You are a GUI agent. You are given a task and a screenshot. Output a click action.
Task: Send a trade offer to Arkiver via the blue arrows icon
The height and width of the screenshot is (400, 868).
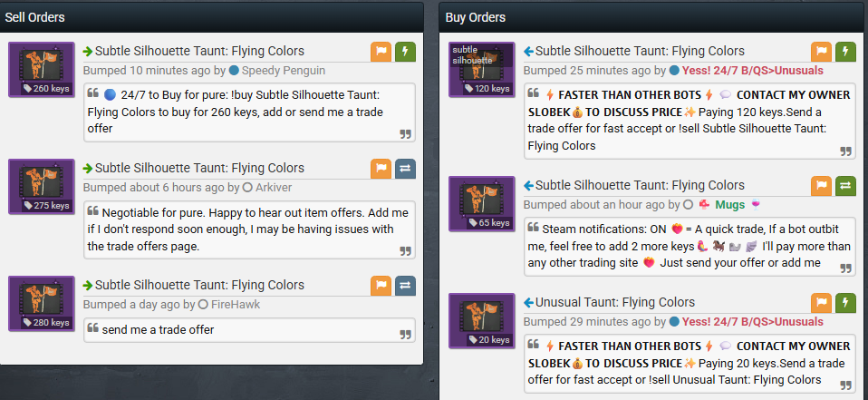tap(405, 169)
